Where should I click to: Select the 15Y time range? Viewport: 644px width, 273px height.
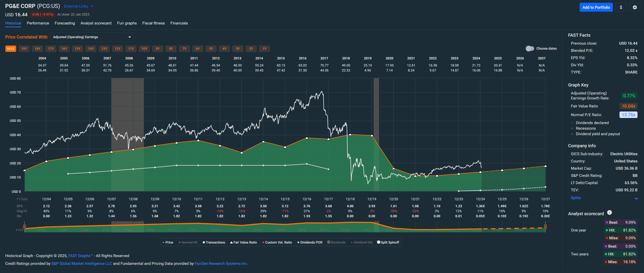click(78, 49)
